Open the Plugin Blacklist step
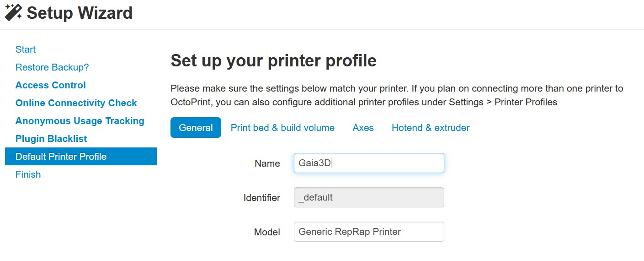Screen dimensions: 644x261 click(x=51, y=139)
